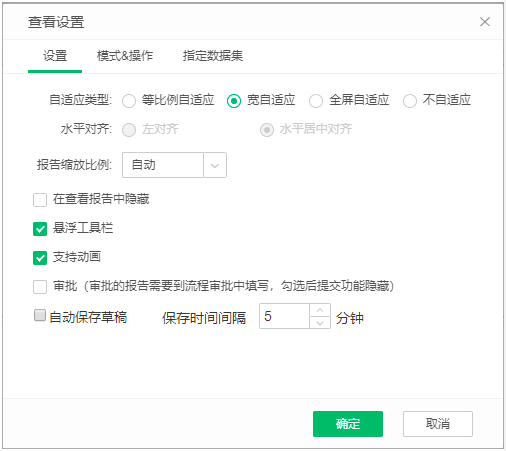The image size is (506, 451).
Task: Click into the 保存时间间隔 number field
Action: click(284, 316)
